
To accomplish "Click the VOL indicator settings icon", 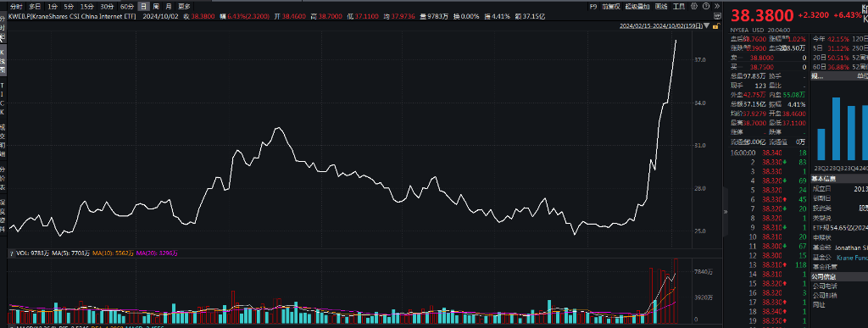I will pyautogui.click(x=11, y=253).
